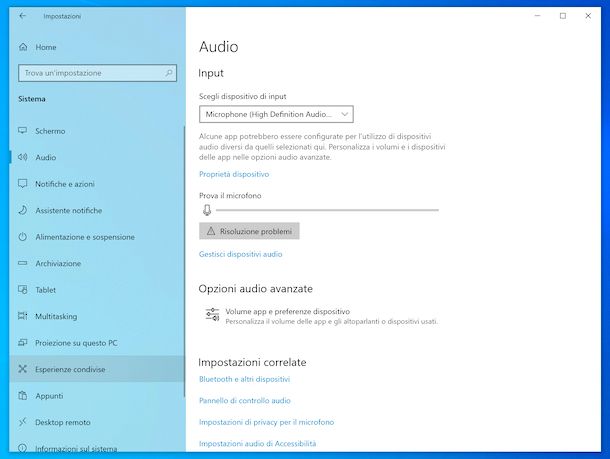The height and width of the screenshot is (459, 610).
Task: Click the back arrow in Impostazioni
Action: 23,16
